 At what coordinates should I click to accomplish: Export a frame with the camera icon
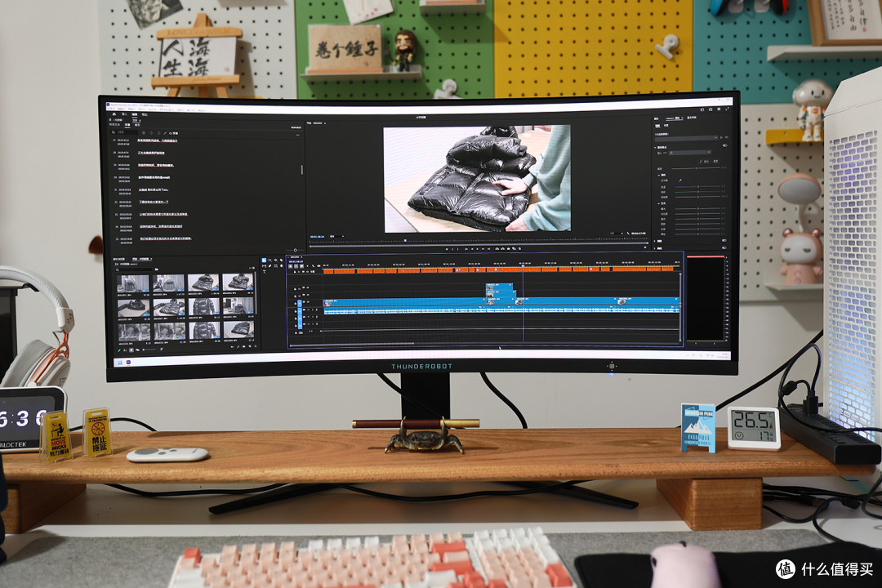[x=509, y=248]
